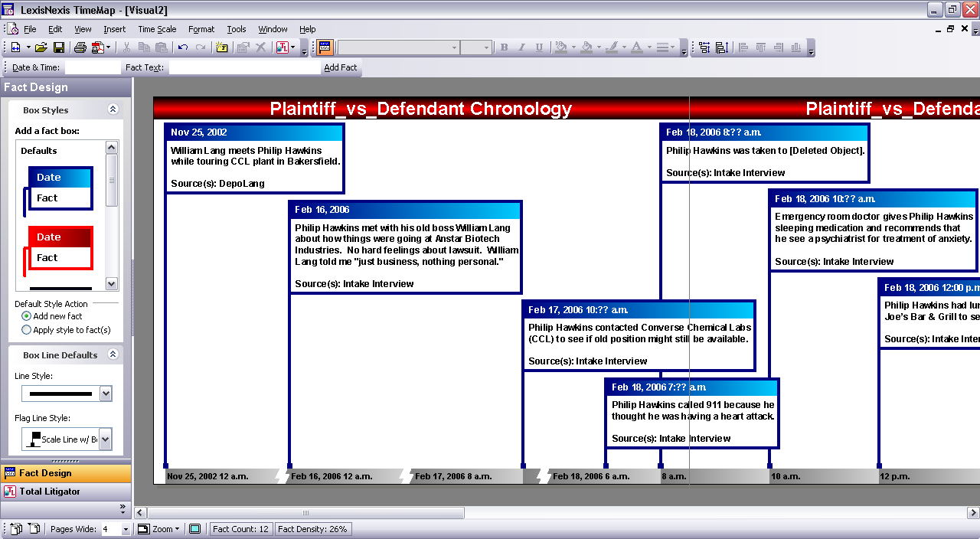Click the Open file folder icon
This screenshot has height=539, width=980.
(x=41, y=47)
